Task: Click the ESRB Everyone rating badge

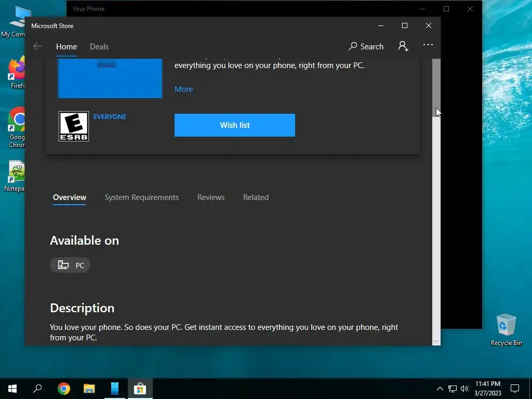Action: [74, 126]
